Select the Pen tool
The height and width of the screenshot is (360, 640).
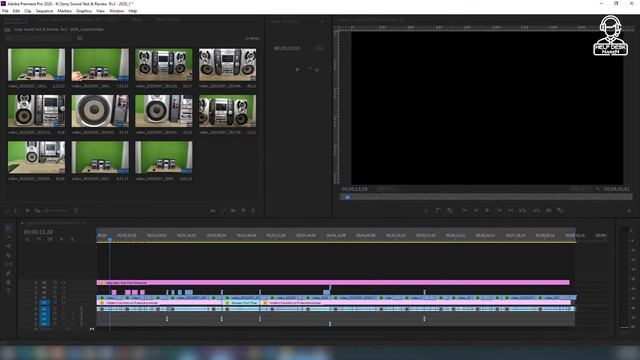coord(9,273)
